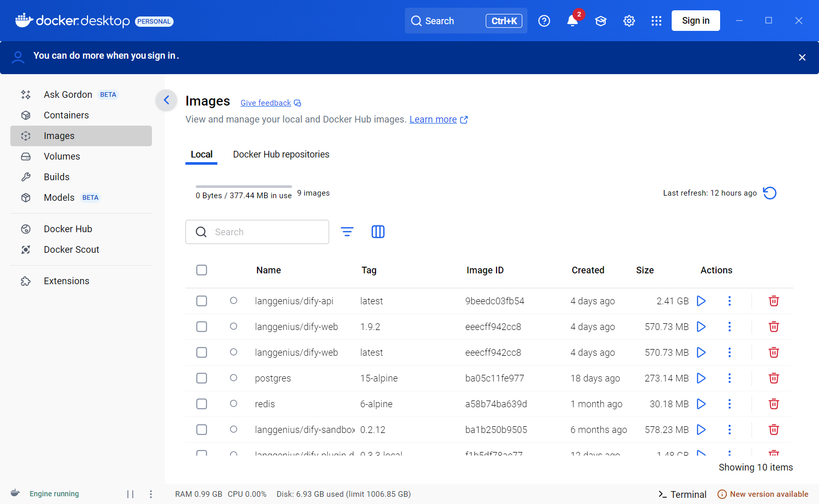The image size is (819, 504).
Task: Delete langgenius/dify-web 1.9.2 image
Action: tap(774, 326)
